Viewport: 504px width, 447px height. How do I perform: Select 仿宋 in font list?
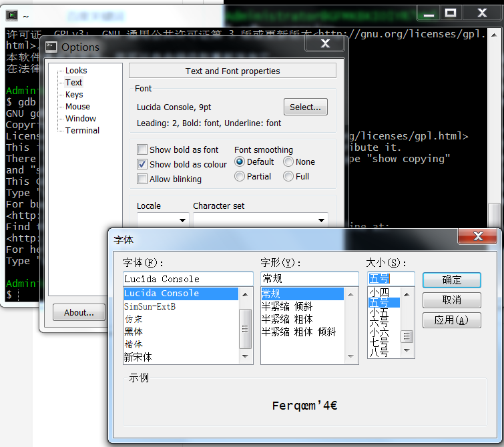click(x=181, y=319)
